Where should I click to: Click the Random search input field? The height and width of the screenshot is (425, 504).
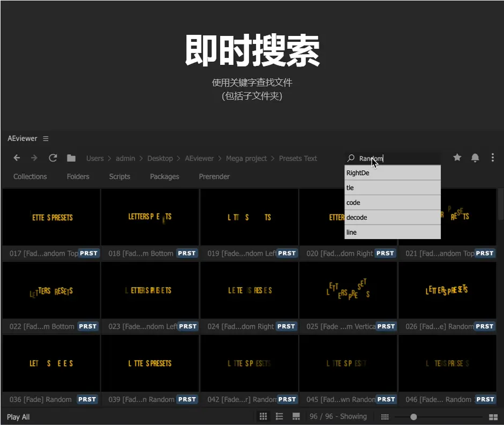pyautogui.click(x=392, y=158)
